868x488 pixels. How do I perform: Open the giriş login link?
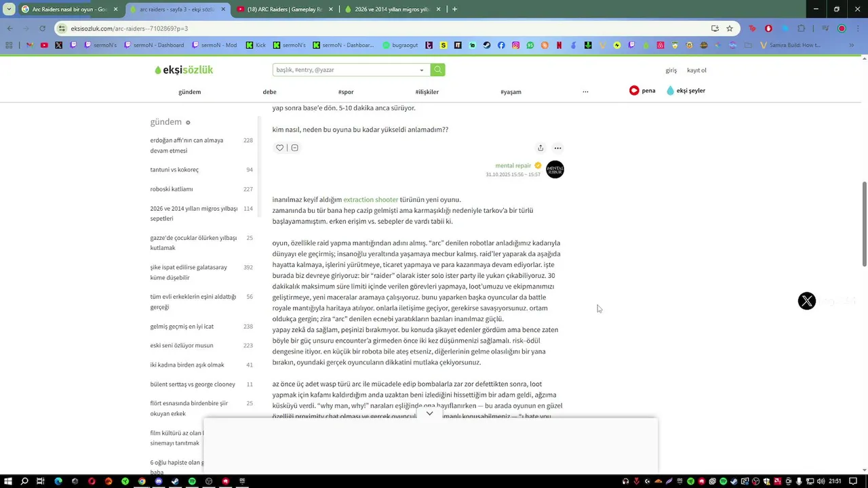[671, 70]
